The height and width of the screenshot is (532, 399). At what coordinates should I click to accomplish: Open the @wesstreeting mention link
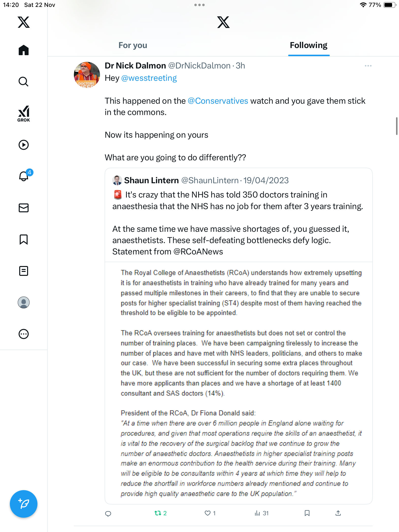tap(149, 78)
